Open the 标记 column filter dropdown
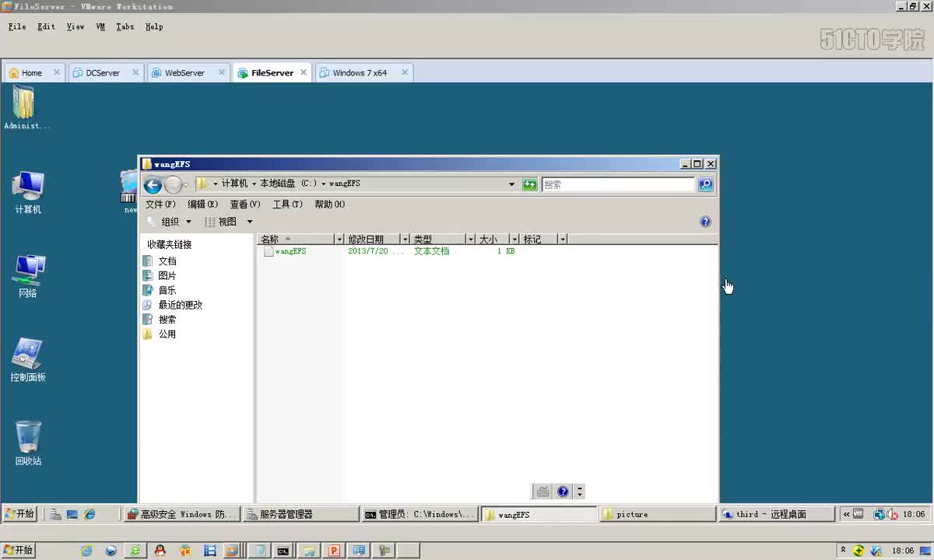The width and height of the screenshot is (934, 560). click(563, 239)
